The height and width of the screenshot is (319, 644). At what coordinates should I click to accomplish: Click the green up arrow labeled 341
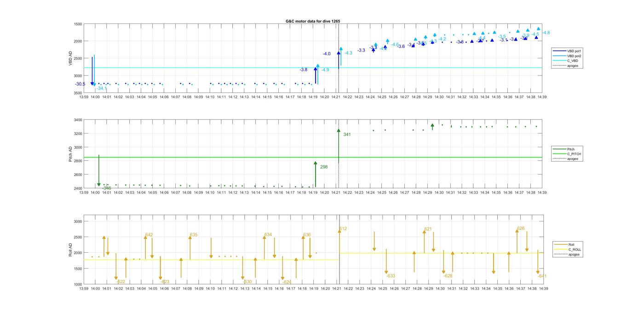tap(339, 146)
